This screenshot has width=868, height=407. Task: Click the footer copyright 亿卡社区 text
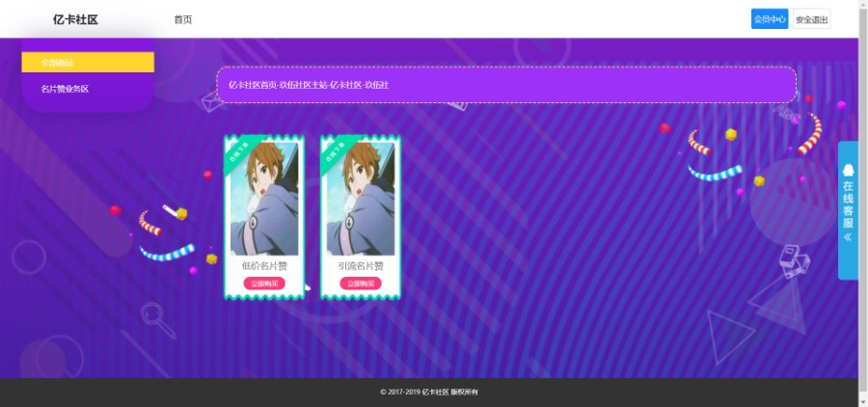[x=435, y=392]
